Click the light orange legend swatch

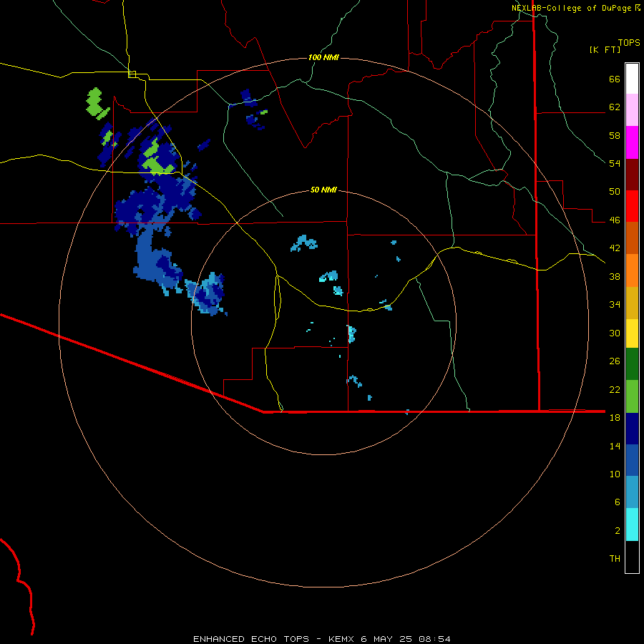pyautogui.click(x=632, y=270)
